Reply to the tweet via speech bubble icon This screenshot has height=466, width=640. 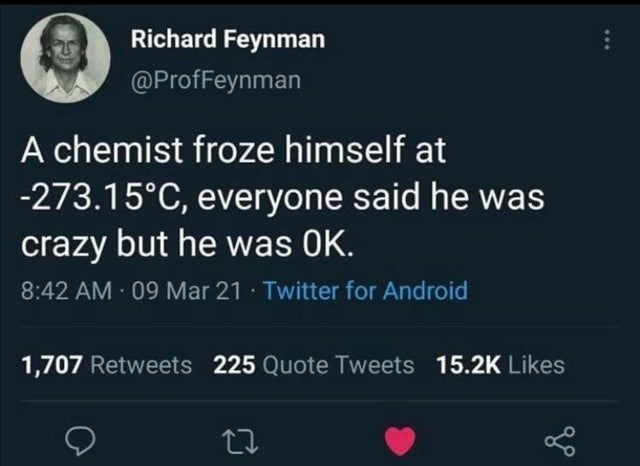(x=80, y=441)
